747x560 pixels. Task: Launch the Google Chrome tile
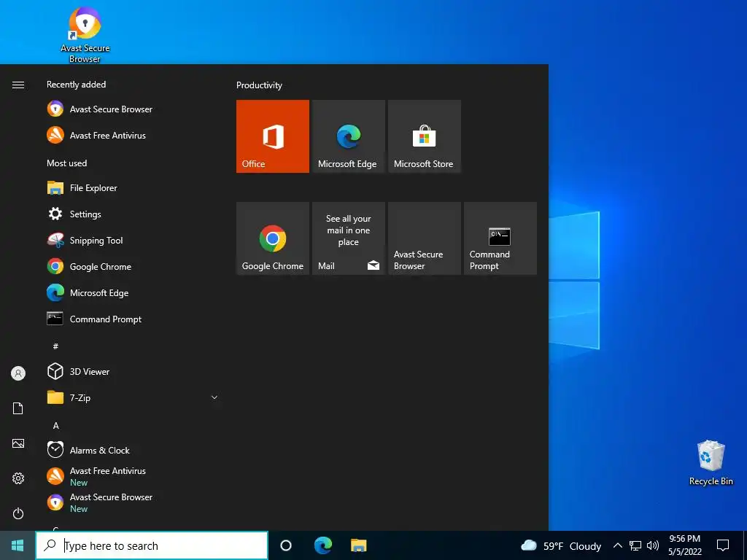273,238
